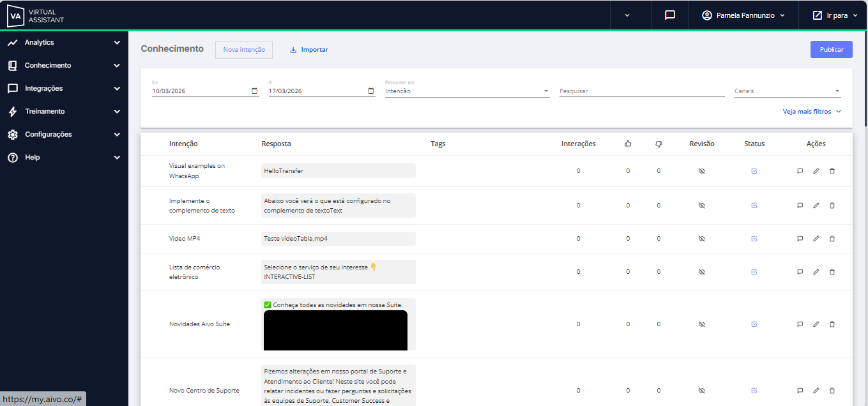Click the thumbs up column header icon
The height and width of the screenshot is (406, 868).
(x=628, y=144)
